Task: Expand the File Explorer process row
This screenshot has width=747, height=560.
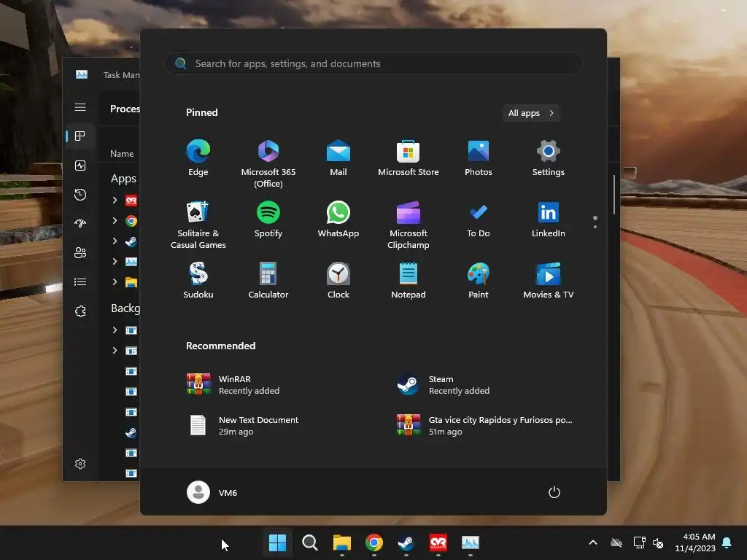Action: click(x=115, y=282)
